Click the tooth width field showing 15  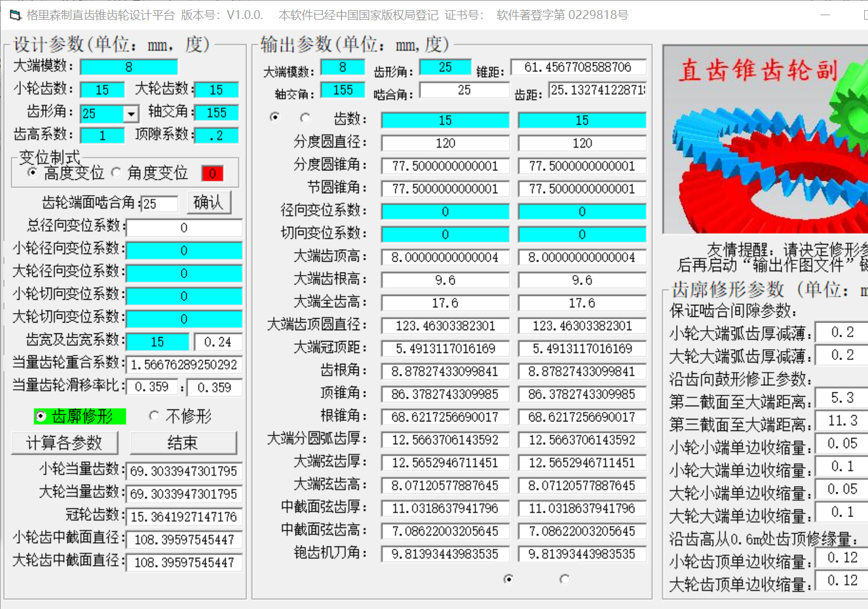pos(158,342)
